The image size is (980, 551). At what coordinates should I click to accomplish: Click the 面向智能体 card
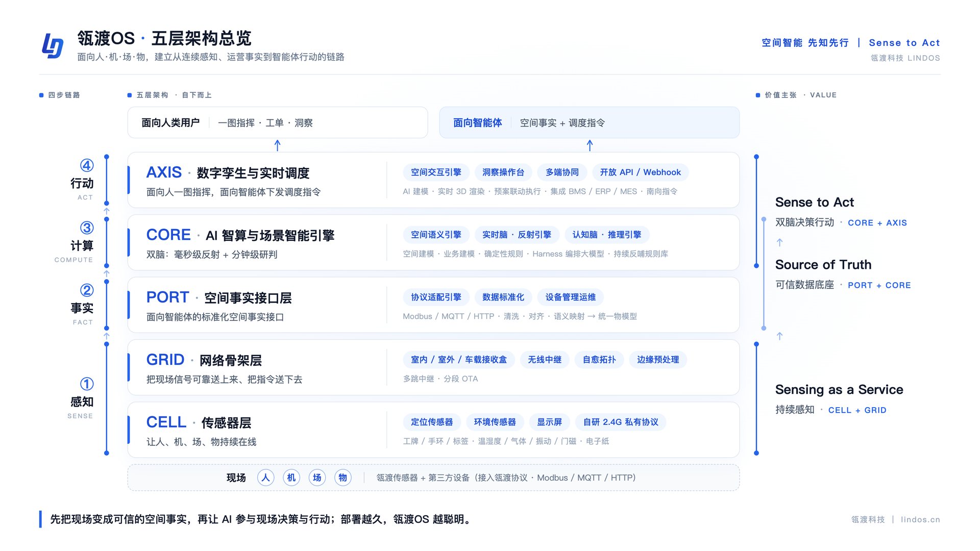(590, 122)
